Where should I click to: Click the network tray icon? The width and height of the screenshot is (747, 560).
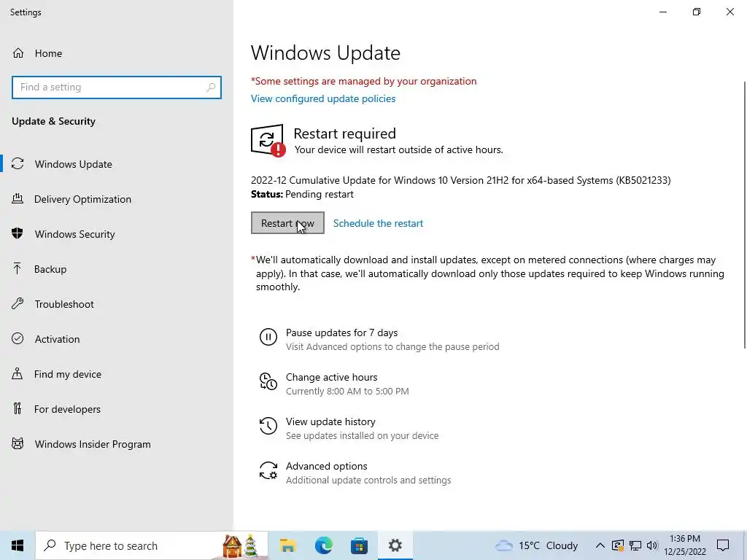[635, 545]
